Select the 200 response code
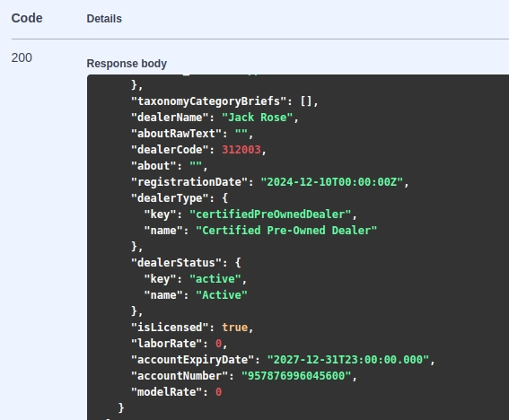This screenshot has width=509, height=420. click(x=22, y=57)
